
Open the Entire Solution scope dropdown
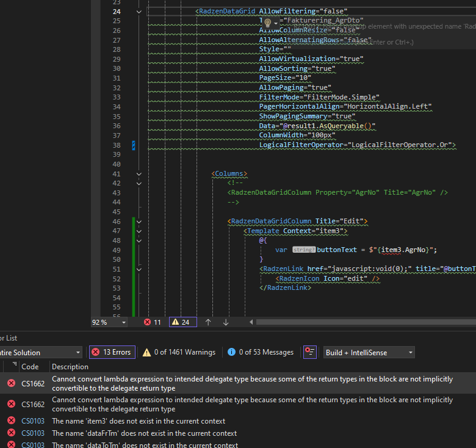[41, 353]
